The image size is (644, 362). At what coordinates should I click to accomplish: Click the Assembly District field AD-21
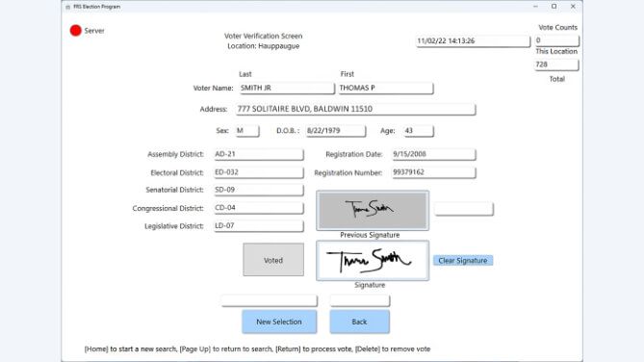tap(259, 154)
